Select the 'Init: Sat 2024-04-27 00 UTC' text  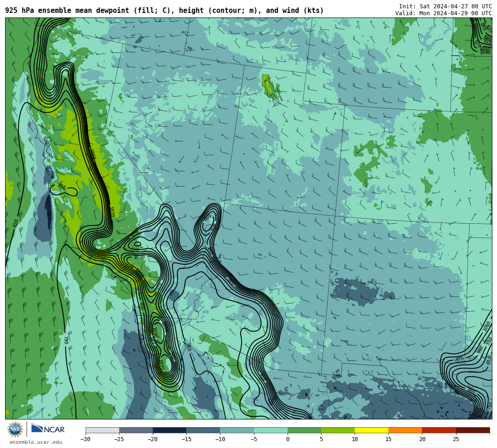point(445,6)
